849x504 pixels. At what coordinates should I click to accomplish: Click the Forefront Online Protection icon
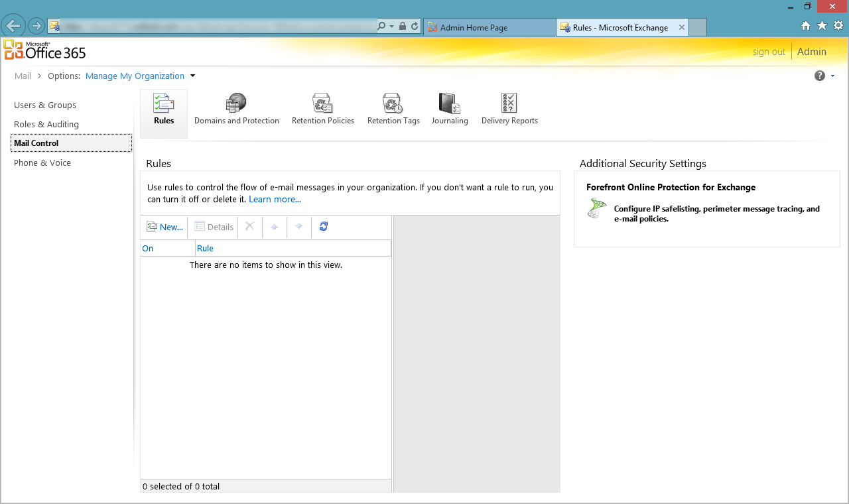tap(597, 208)
